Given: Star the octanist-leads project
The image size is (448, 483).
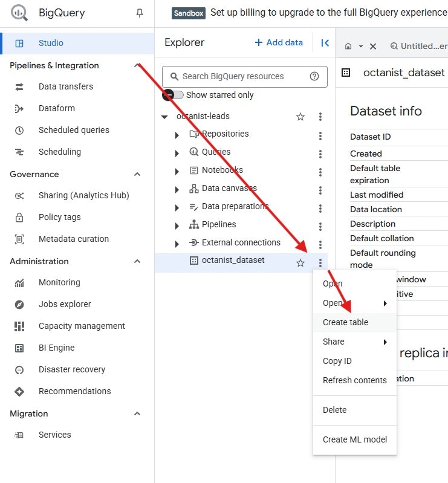Looking at the screenshot, I should click(300, 117).
